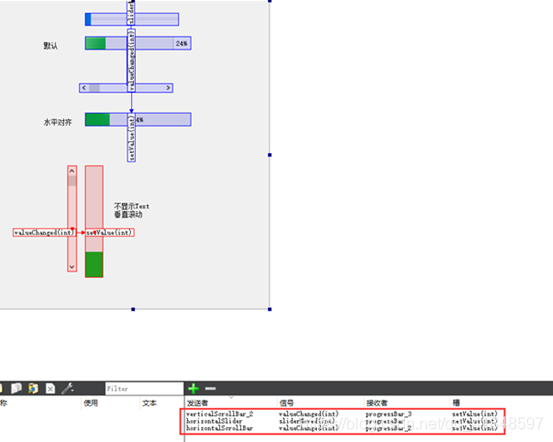
Task: Click left arrow of horizontal scroll bar
Action: [x=84, y=88]
